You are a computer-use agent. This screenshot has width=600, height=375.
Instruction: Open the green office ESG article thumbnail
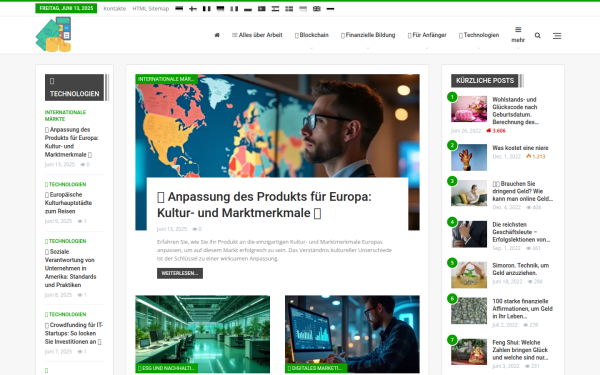click(202, 334)
